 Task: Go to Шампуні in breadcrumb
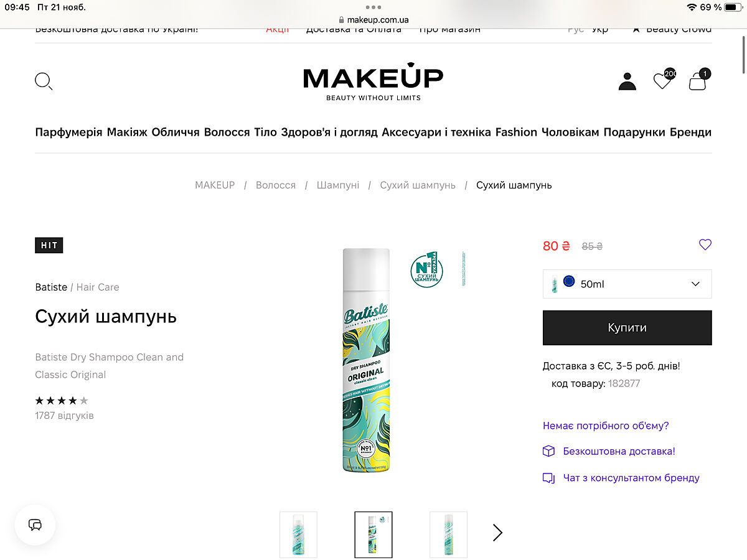[x=337, y=185]
